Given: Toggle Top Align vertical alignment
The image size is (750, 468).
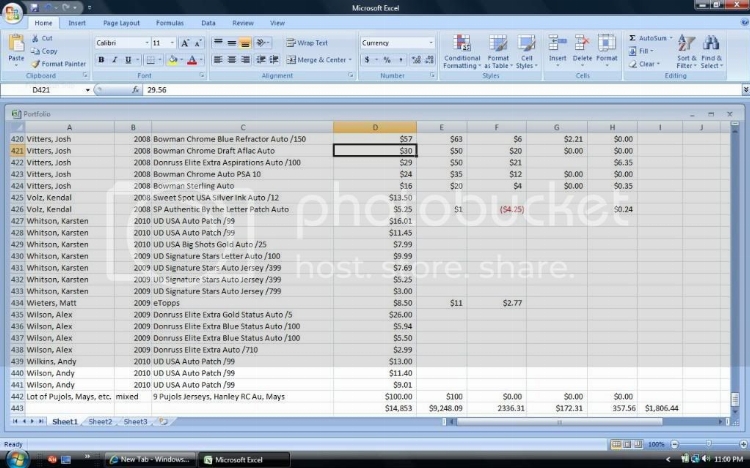Looking at the screenshot, I should [218, 43].
